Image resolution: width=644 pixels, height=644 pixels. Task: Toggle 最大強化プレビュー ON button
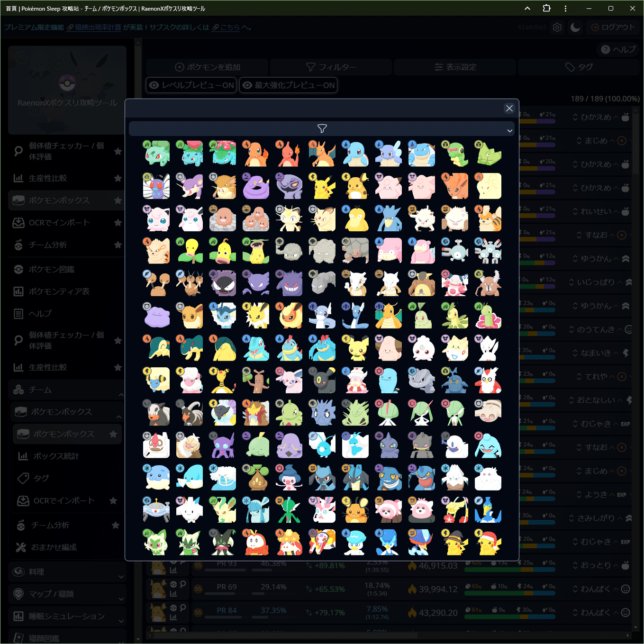click(289, 85)
